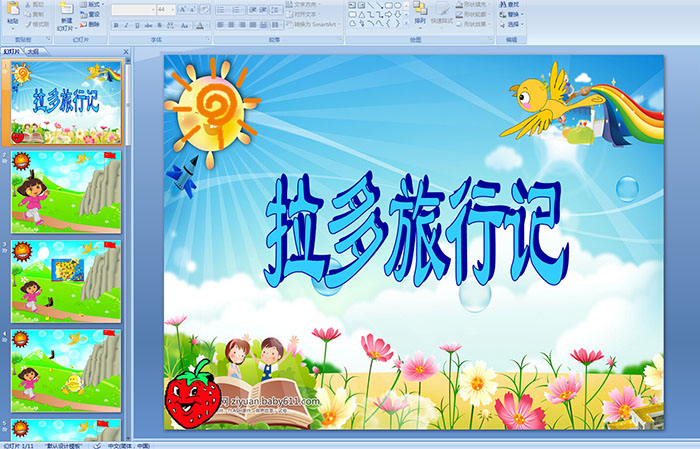The image size is (700, 449).
Task: Switch to the Outline (大纲) tab
Action: pyautogui.click(x=33, y=50)
